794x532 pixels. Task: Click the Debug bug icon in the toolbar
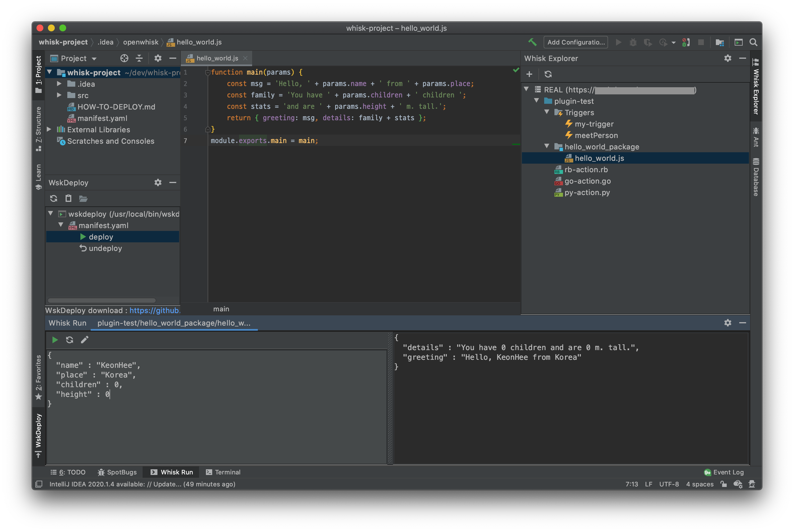pyautogui.click(x=633, y=42)
